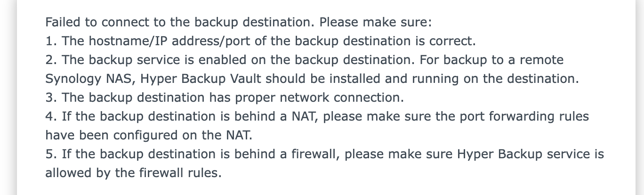Viewport: 644px width, 195px height.
Task: Click the numeral "3." starting the third item
Action: [51, 97]
